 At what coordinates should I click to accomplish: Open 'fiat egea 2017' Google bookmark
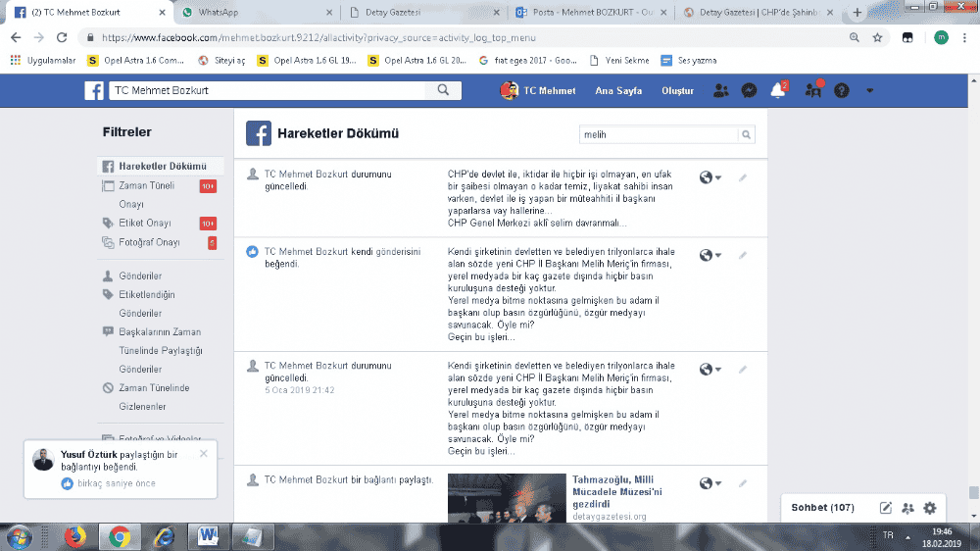[527, 61]
